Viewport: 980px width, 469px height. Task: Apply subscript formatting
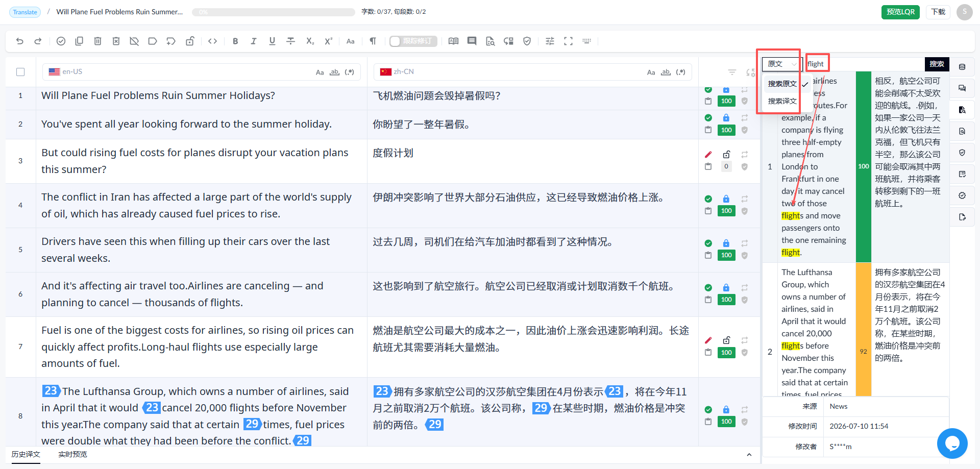tap(310, 41)
